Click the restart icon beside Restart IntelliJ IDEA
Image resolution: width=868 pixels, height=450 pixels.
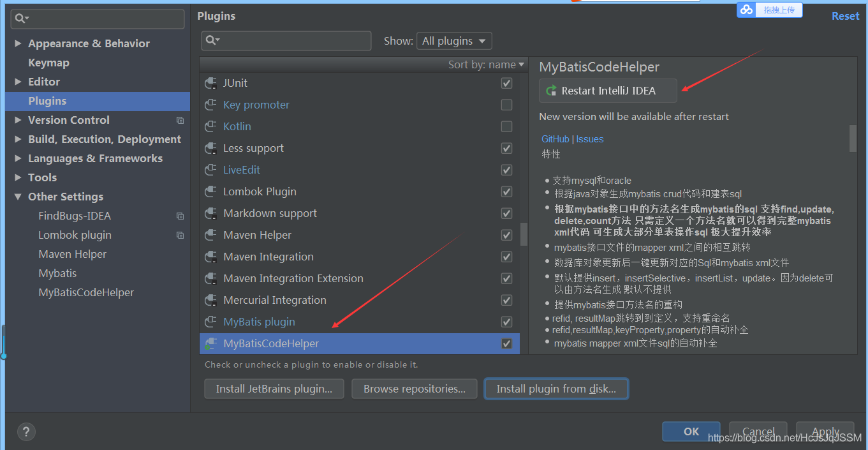click(x=552, y=91)
